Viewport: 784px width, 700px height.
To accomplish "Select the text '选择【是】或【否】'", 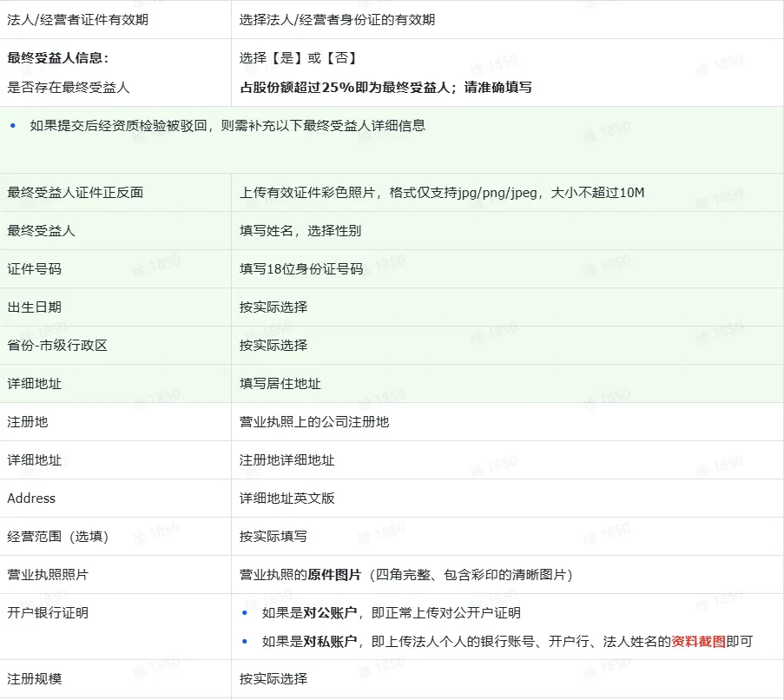I will coord(299,58).
